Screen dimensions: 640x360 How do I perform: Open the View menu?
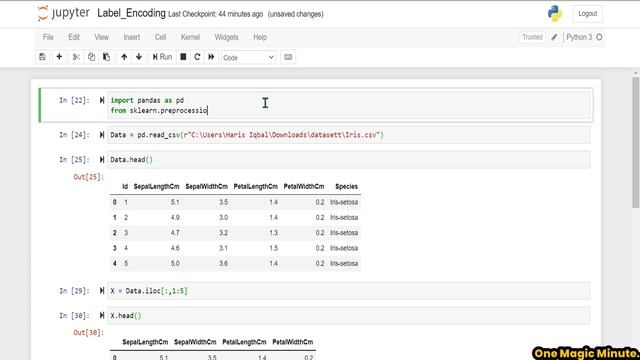tap(102, 37)
